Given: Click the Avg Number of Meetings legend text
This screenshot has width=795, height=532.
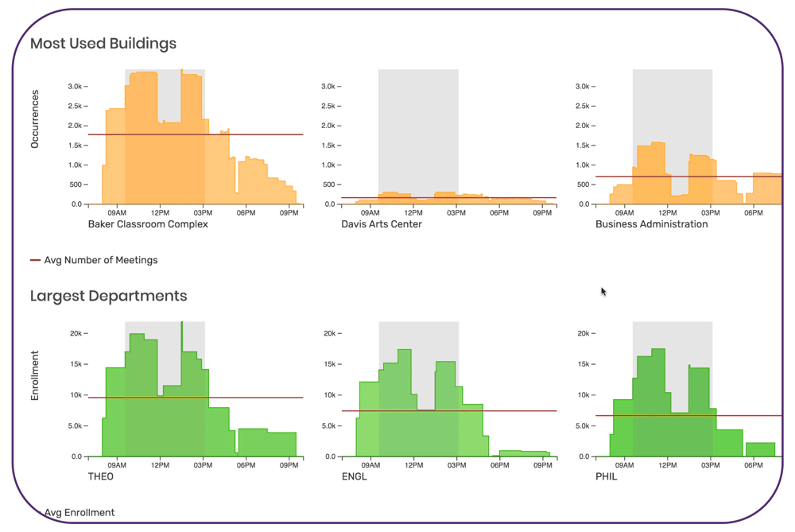Looking at the screenshot, I should click(101, 260).
